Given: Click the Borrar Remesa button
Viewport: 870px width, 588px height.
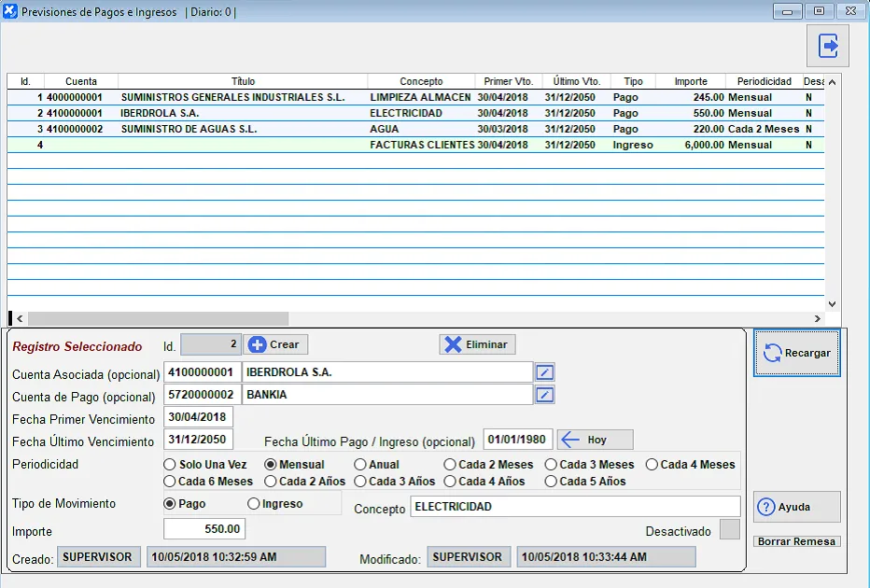Looking at the screenshot, I should (x=796, y=541).
